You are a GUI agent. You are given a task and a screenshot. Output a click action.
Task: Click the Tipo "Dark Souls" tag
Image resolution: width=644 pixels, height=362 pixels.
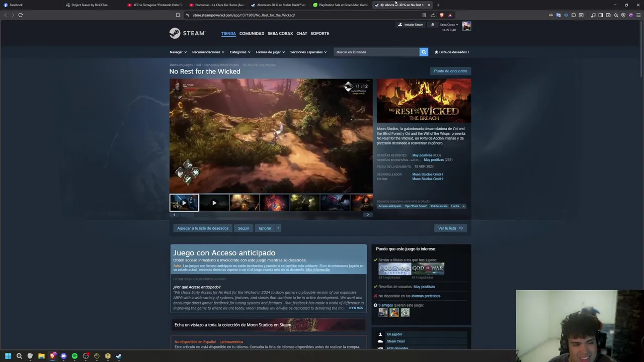[x=416, y=206]
